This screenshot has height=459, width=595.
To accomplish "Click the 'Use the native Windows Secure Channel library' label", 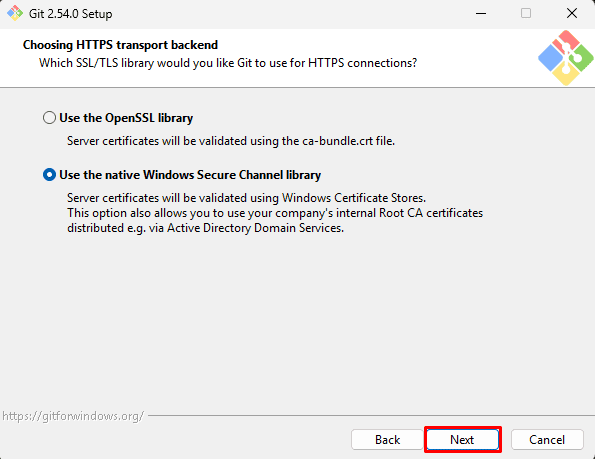I will pyautogui.click(x=190, y=175).
